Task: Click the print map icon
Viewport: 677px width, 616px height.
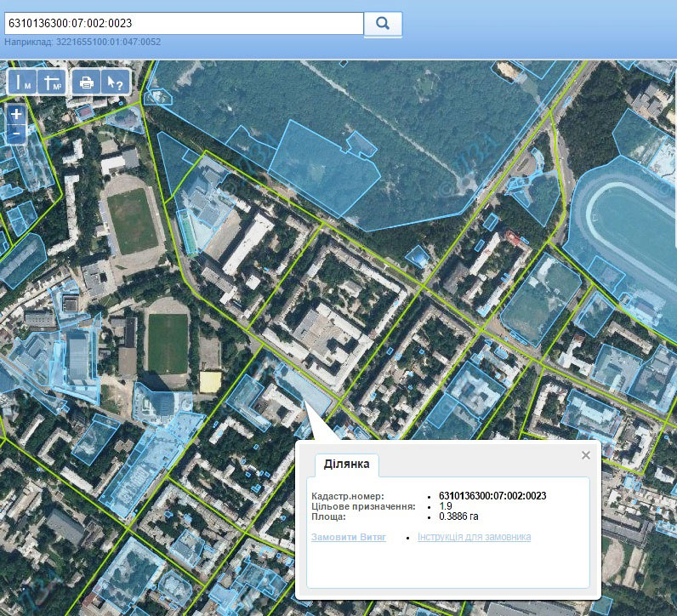Action: pyautogui.click(x=86, y=83)
